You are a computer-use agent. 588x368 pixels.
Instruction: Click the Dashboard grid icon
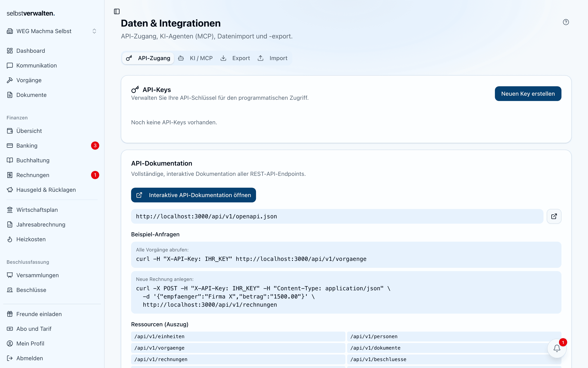pyautogui.click(x=10, y=51)
